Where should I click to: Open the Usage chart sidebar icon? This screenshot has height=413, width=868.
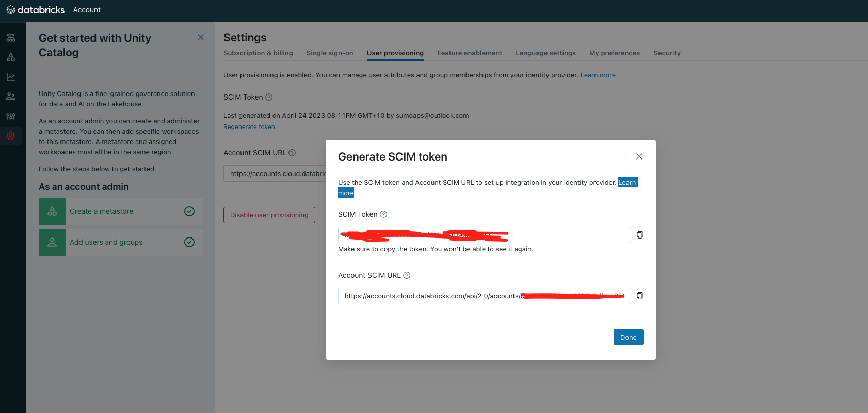coord(11,77)
